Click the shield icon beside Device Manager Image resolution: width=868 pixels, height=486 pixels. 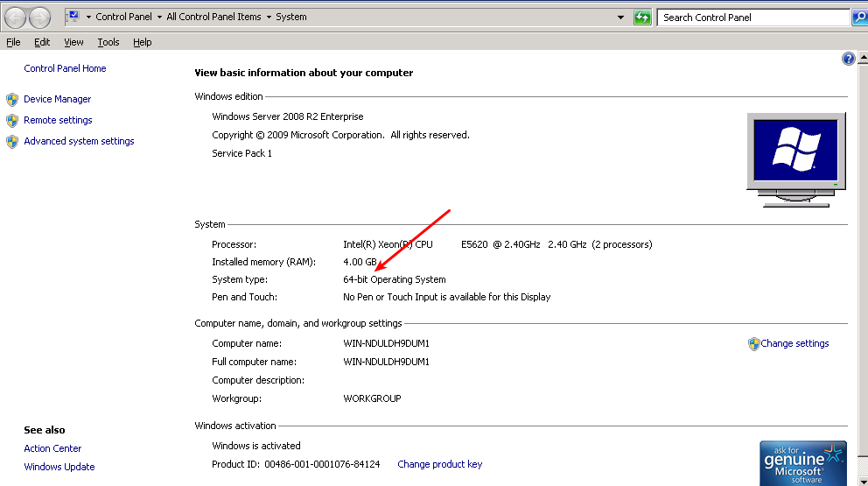(12, 100)
